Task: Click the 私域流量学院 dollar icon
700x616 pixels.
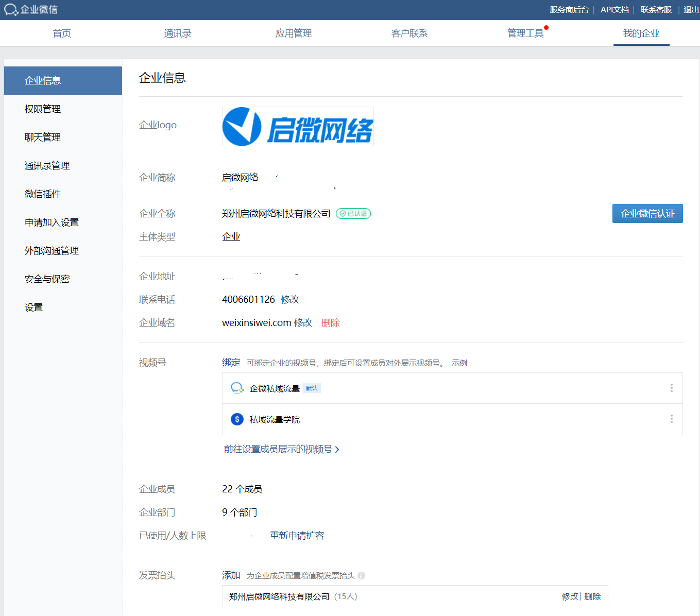Action: 237,419
